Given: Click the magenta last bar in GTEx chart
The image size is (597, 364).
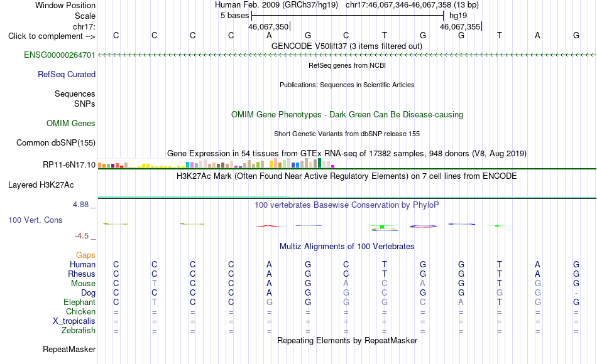Looking at the screenshot, I should [333, 166].
